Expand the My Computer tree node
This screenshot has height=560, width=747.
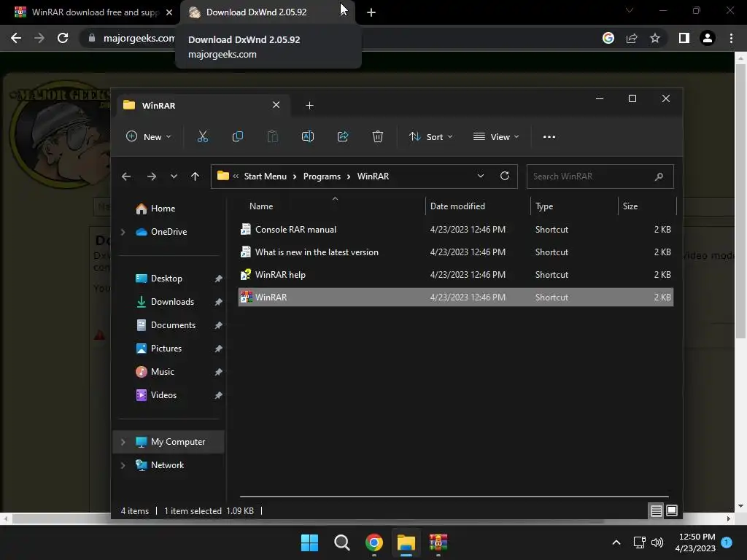pos(123,442)
